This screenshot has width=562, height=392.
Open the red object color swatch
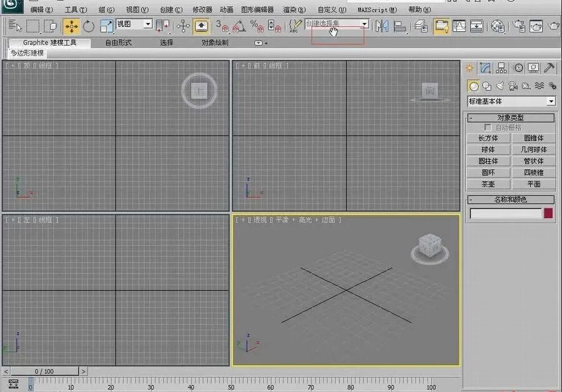click(548, 213)
